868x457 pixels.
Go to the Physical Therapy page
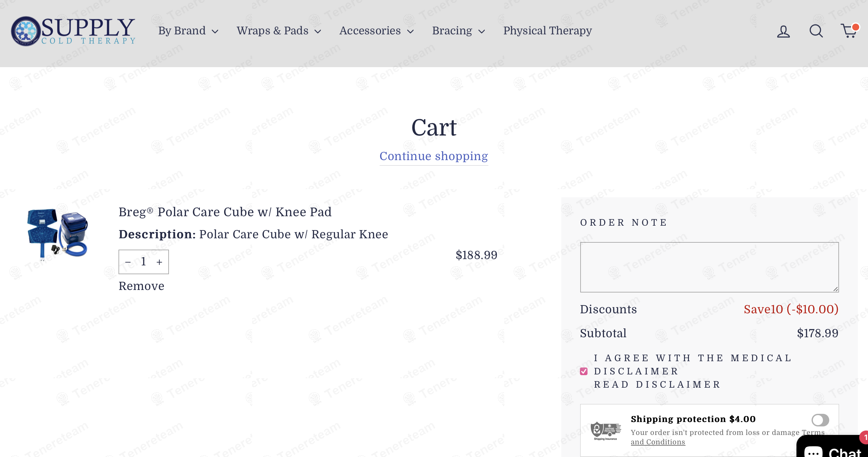click(x=547, y=31)
